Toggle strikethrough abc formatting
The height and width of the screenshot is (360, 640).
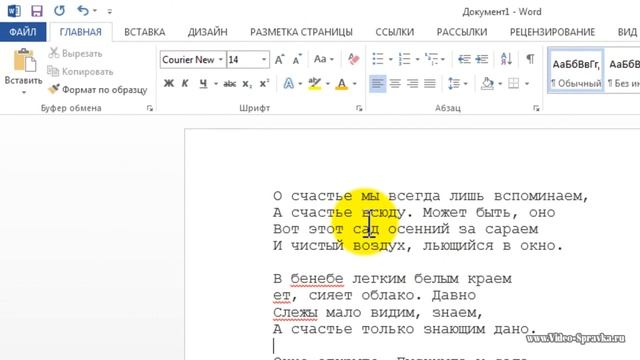(229, 84)
